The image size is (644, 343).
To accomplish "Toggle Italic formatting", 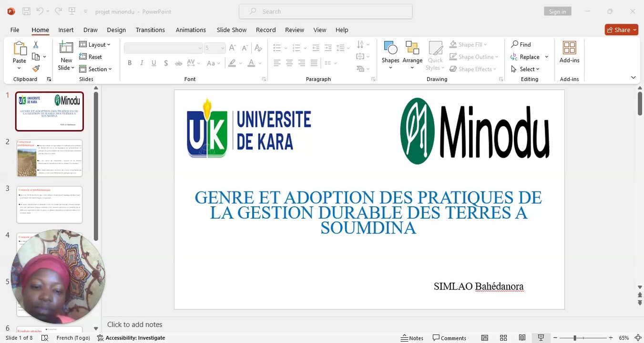I will (x=142, y=63).
